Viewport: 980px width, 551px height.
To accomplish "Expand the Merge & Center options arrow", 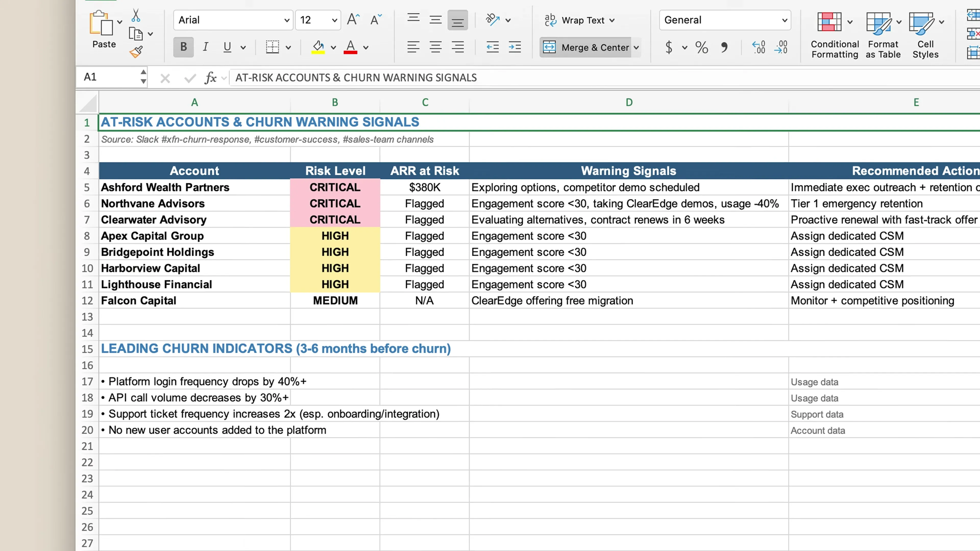I will 636,47.
